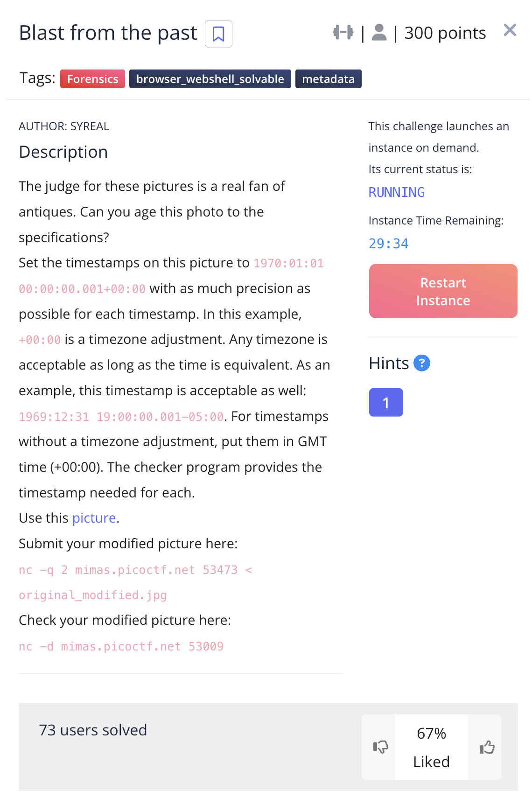
Task: Click the nc -d checker command
Action: (x=121, y=646)
